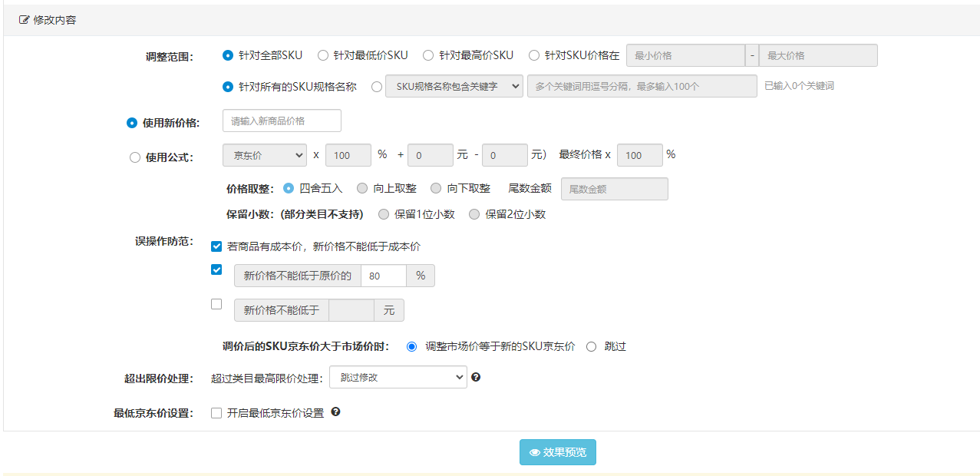Click the 请输入新商品价格 input field
The image size is (980, 476).
282,121
